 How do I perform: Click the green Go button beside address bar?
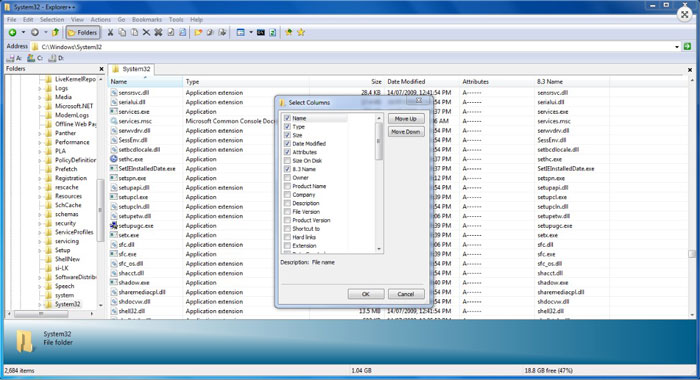(x=688, y=46)
